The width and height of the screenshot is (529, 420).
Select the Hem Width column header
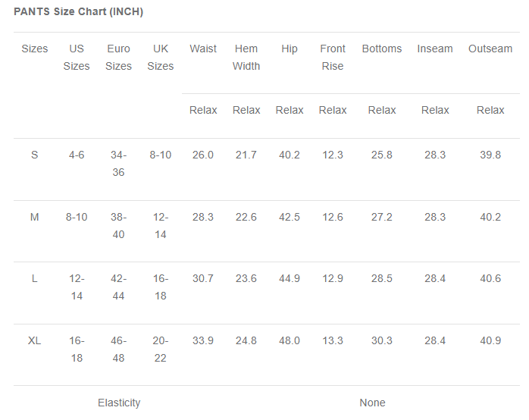click(x=246, y=58)
